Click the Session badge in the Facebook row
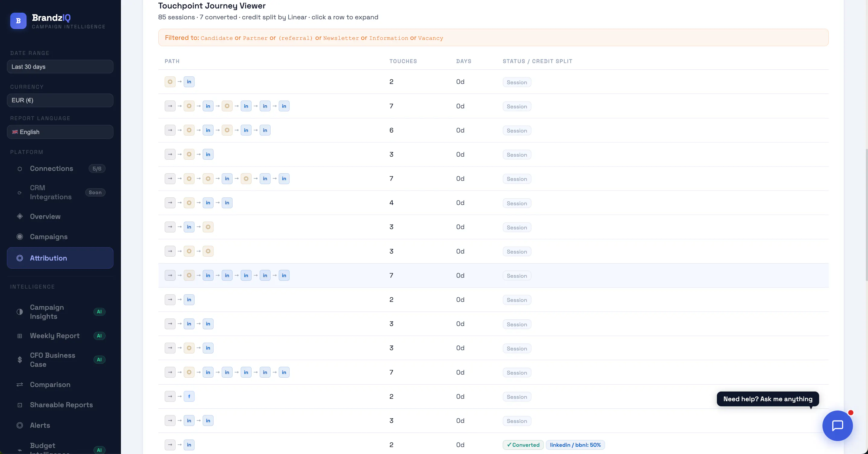Image resolution: width=868 pixels, height=454 pixels. click(x=517, y=397)
